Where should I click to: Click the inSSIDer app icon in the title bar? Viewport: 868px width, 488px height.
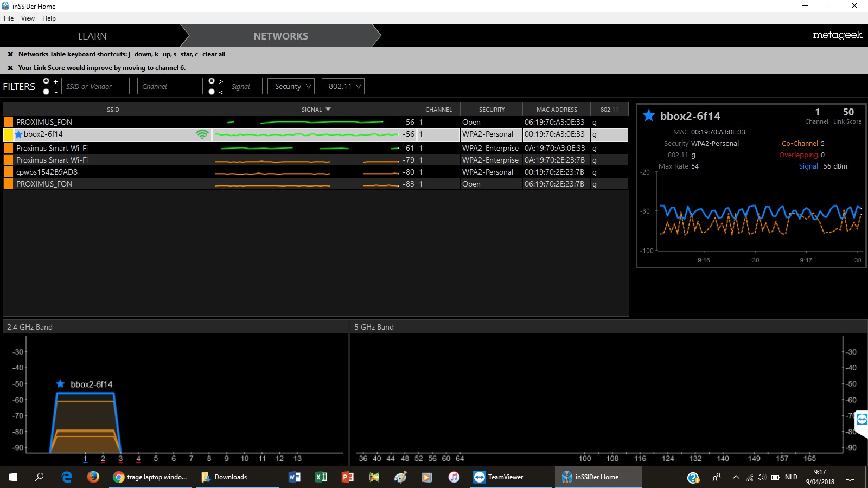tap(5, 6)
